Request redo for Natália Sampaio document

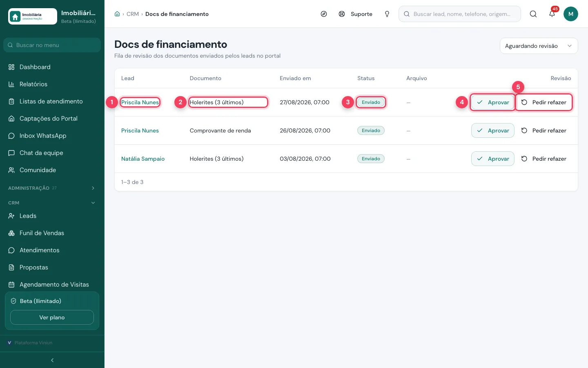click(x=544, y=159)
